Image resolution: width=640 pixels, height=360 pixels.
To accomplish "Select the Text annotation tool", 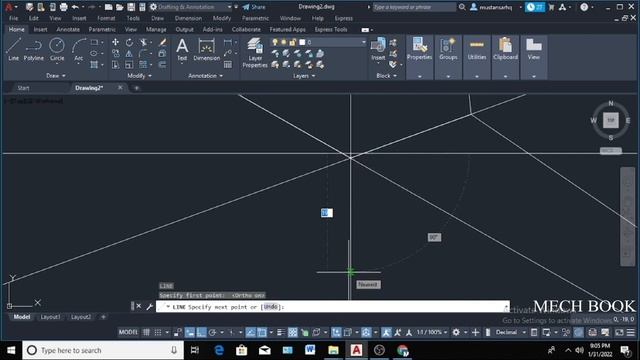I will pos(182,49).
